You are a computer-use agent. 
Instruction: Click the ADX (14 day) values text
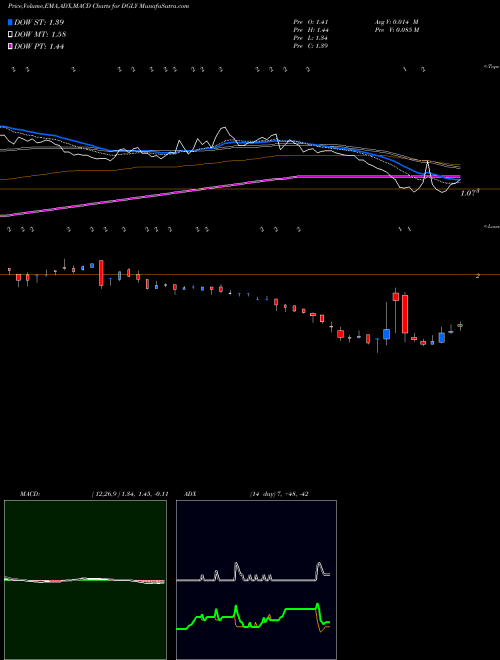279,494
